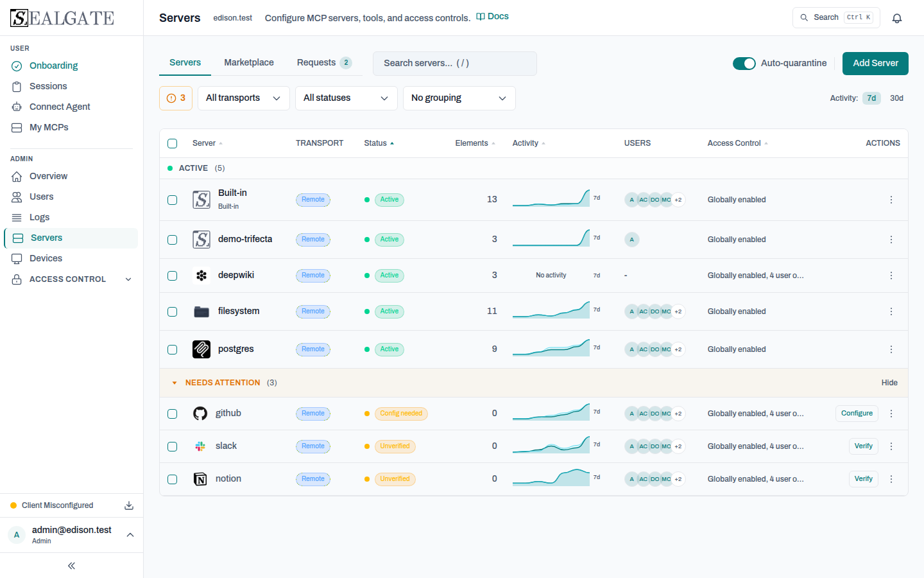Toggle the Auto-quarantine switch
The width and height of the screenshot is (924, 578).
click(x=744, y=64)
